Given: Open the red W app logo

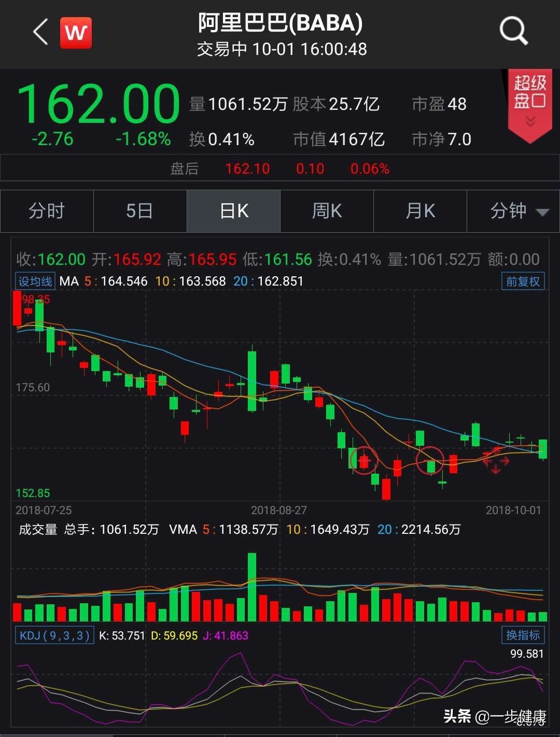Looking at the screenshot, I should [x=76, y=33].
